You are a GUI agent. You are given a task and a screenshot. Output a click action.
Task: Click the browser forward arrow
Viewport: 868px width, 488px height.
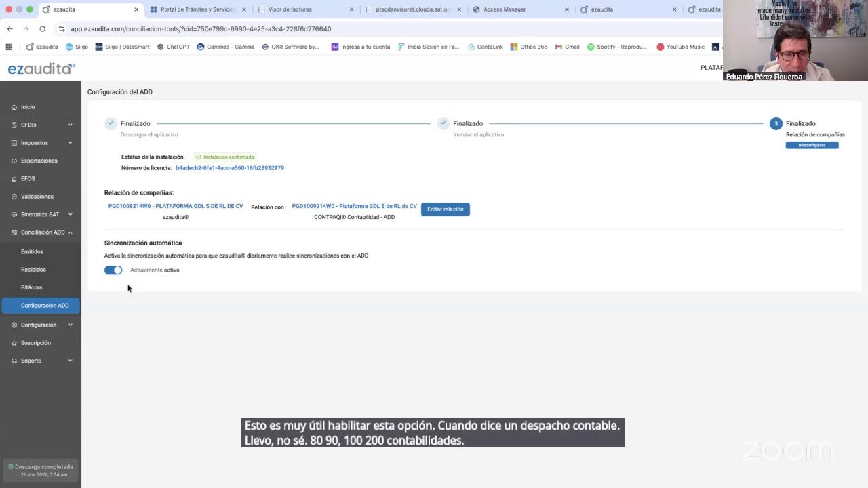[26, 29]
